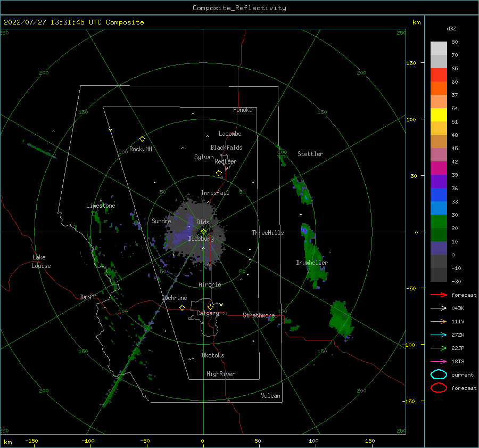Select the magenta 18TS arrow legend entry
Viewport: 479px width, 448px height.
(439, 362)
